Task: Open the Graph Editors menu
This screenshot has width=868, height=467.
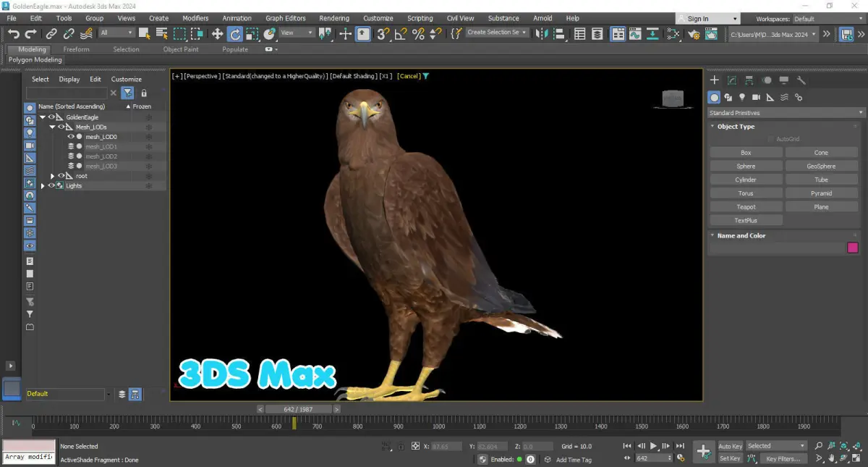Action: point(286,18)
